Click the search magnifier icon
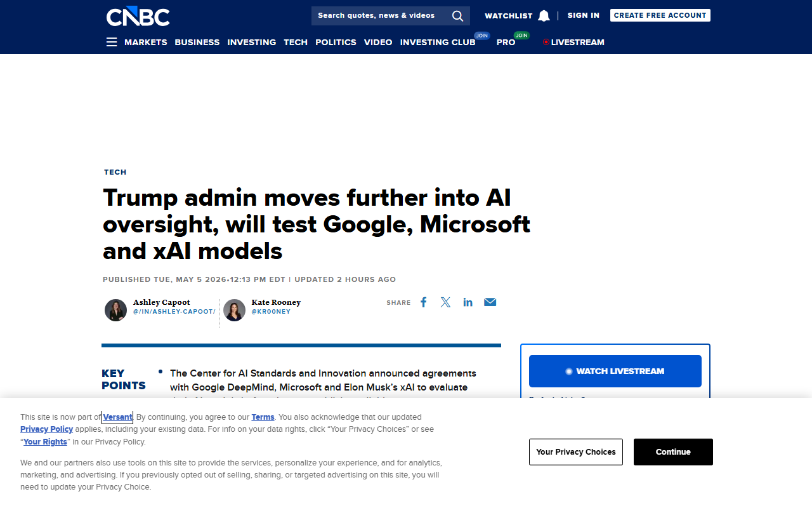Viewport: 812px width, 508px height. (457, 16)
